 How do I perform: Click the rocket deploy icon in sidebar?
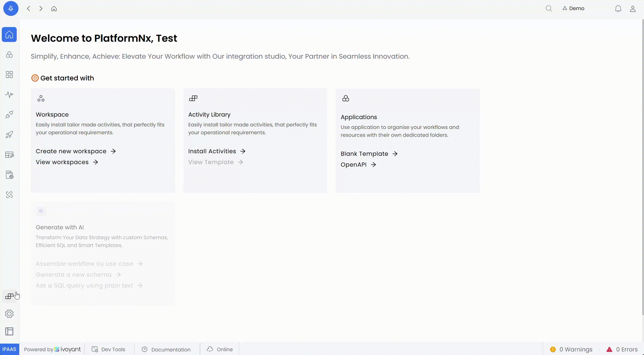coord(9,135)
